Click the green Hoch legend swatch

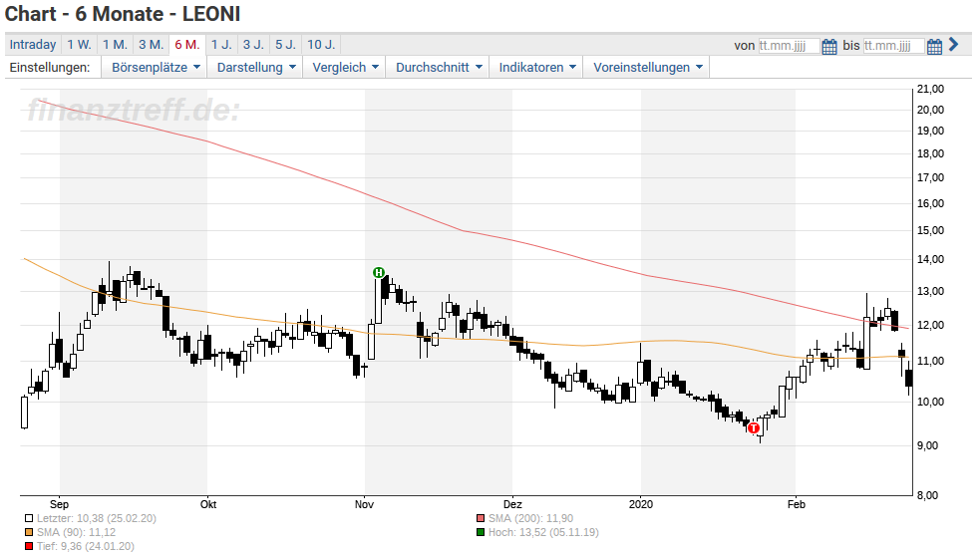click(480, 533)
